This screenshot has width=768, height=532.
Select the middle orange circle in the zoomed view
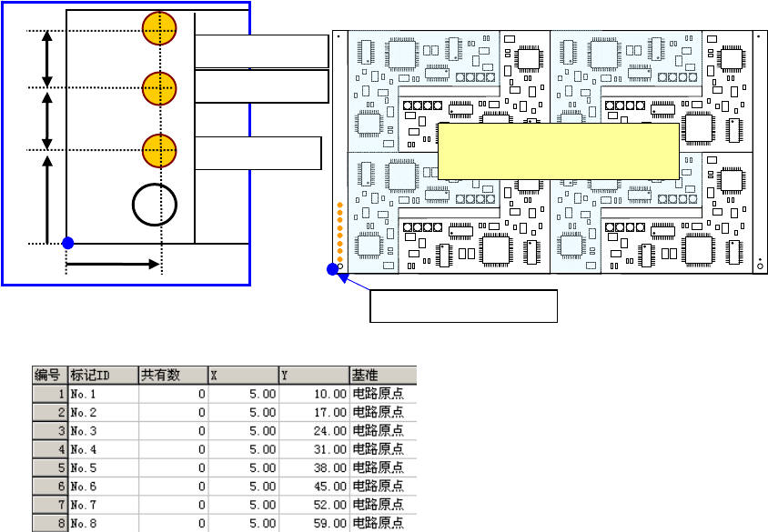[x=159, y=88]
